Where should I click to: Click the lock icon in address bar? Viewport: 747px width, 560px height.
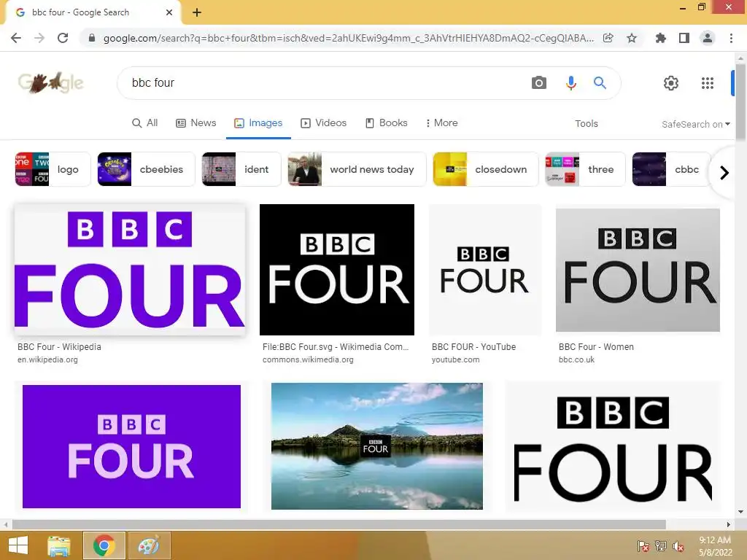(92, 38)
